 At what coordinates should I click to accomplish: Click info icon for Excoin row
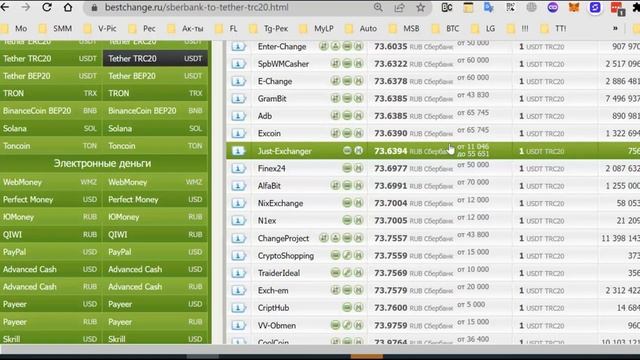(238, 133)
